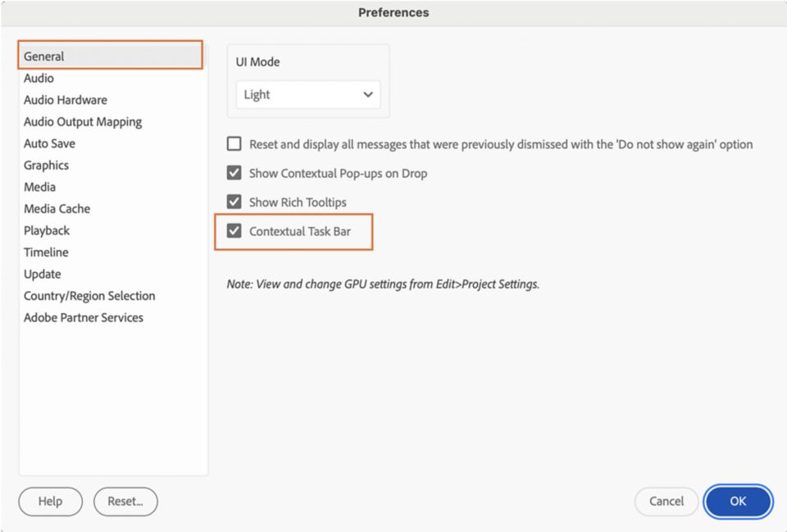787x532 pixels.
Task: Open the Auto Save preferences
Action: coord(49,143)
